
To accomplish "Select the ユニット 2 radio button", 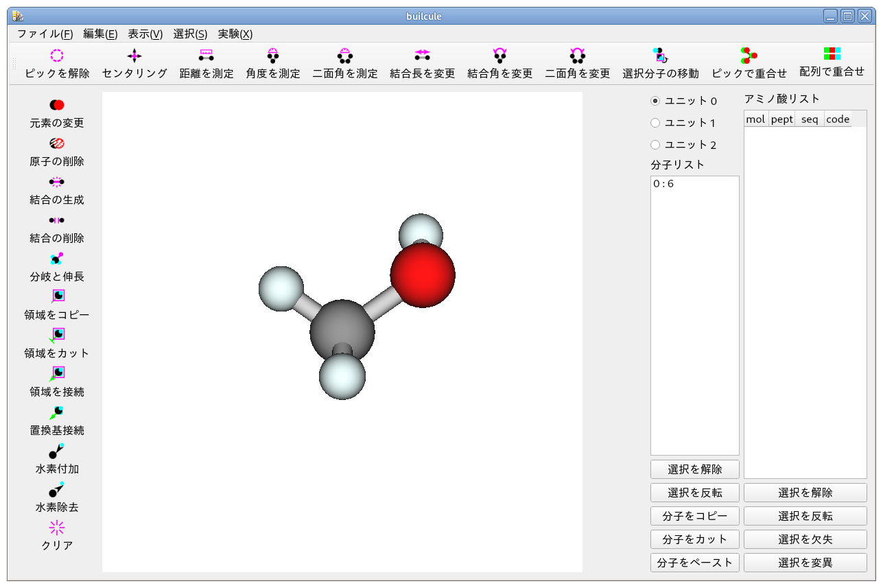I will click(657, 145).
